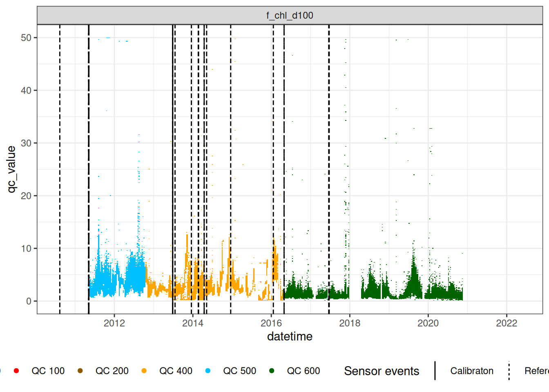Select the f_chl_d100 facet strip header

pyautogui.click(x=290, y=16)
